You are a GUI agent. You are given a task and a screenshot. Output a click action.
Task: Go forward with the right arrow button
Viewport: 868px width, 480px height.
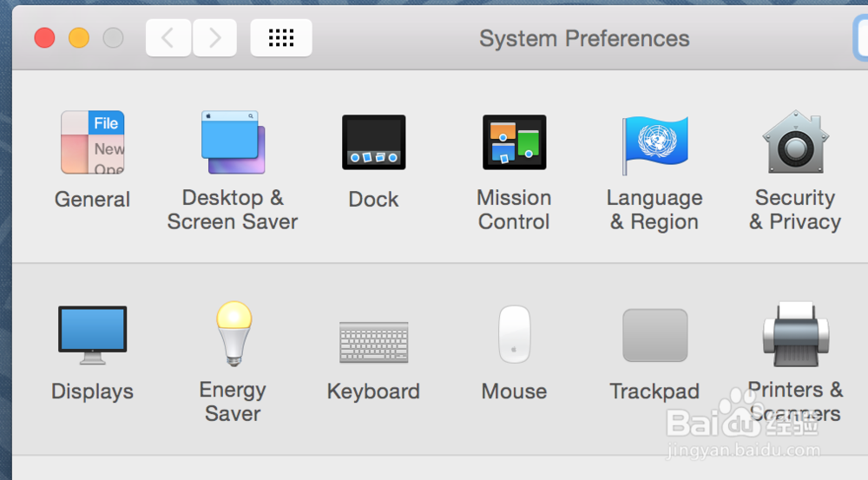point(214,37)
